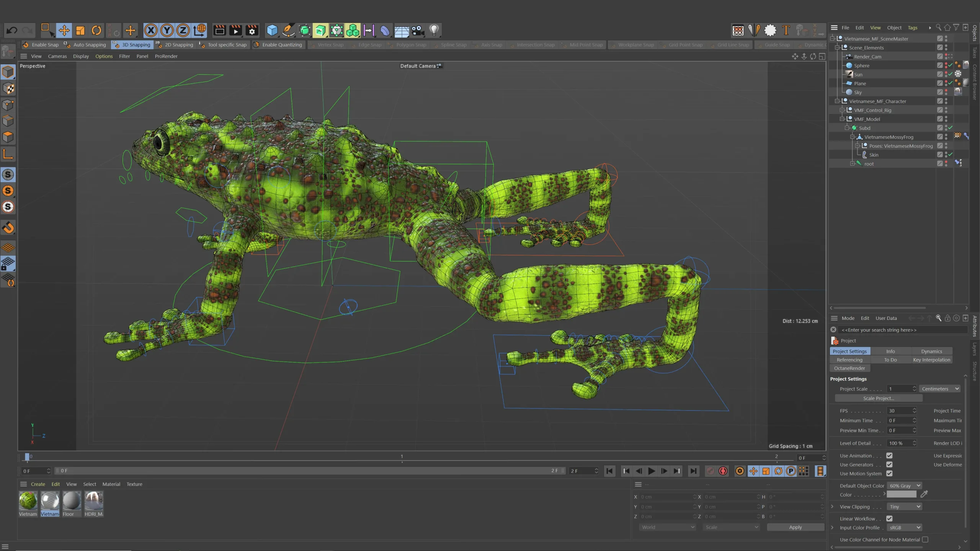Open the Spline Pen tool
This screenshot has width=980, height=551.
point(288,30)
